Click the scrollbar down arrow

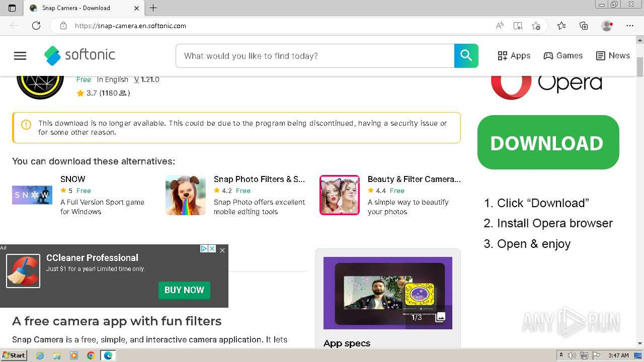(x=640, y=343)
